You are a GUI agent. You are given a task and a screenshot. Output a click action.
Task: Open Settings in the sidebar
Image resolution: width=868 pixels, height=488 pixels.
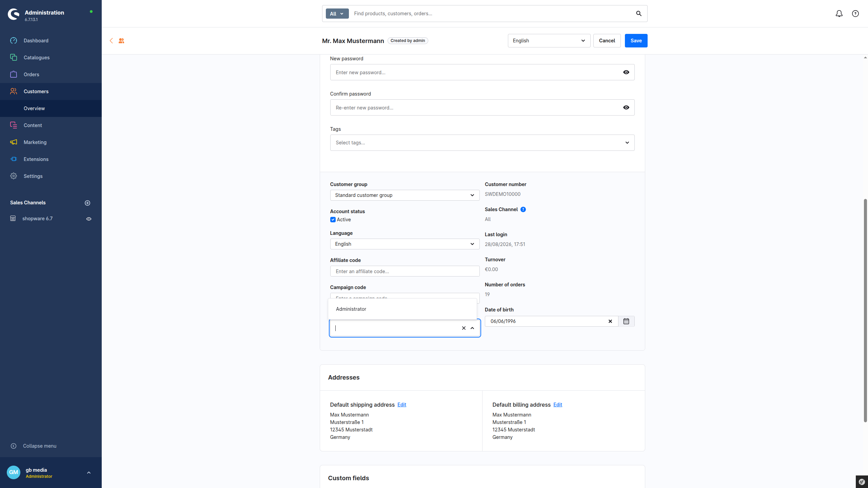click(x=51, y=176)
